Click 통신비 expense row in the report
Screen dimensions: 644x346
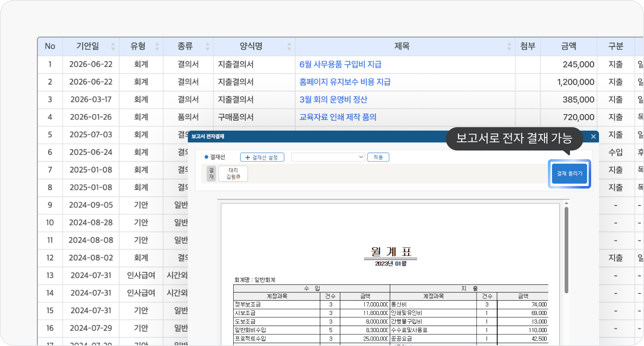pyautogui.click(x=469, y=304)
